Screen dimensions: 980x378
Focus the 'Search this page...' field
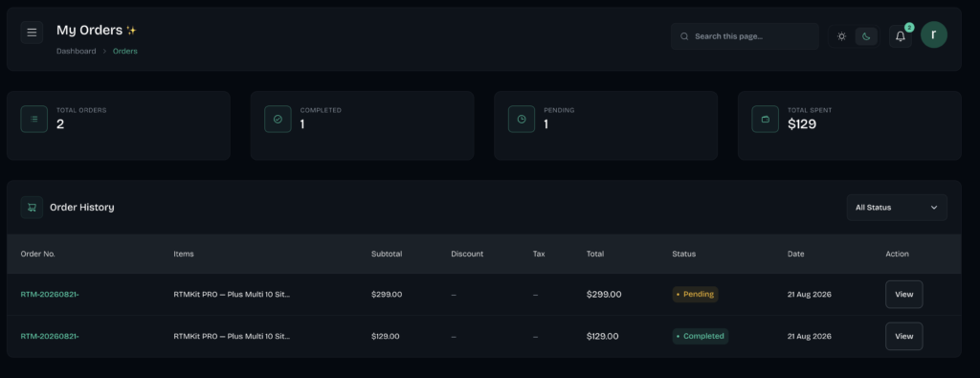745,36
